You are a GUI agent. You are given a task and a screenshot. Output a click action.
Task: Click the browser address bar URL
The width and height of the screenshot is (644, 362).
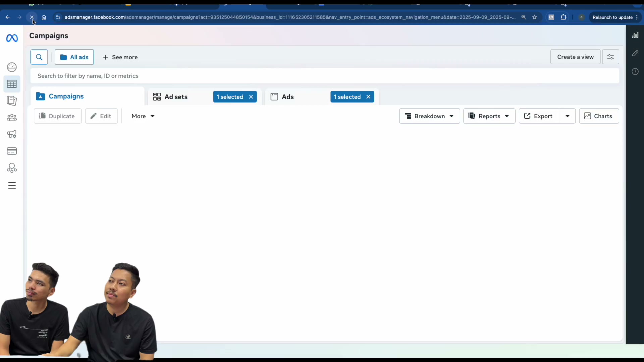290,17
